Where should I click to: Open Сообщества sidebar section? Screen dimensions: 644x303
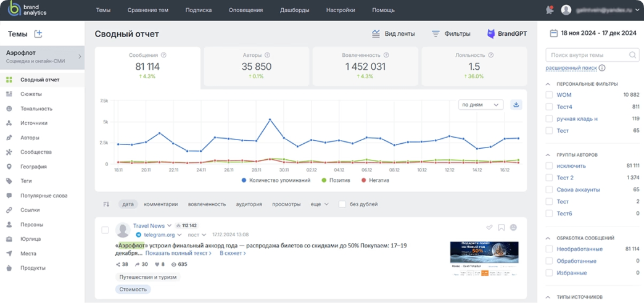36,152
